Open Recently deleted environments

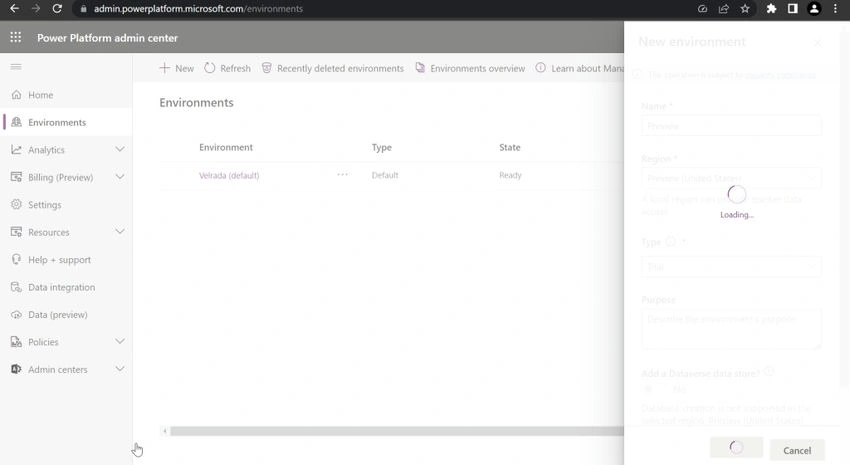coord(333,68)
